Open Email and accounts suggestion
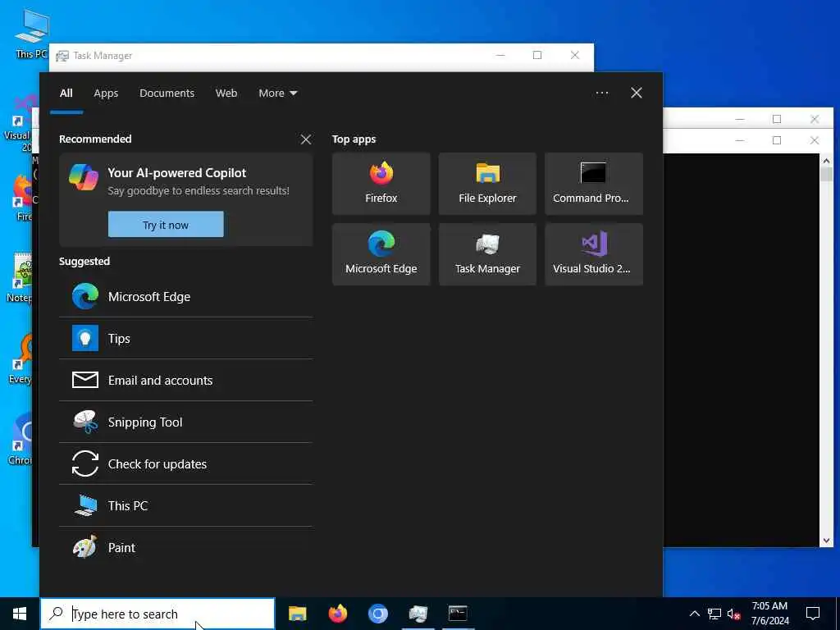The width and height of the screenshot is (840, 630). 186,380
